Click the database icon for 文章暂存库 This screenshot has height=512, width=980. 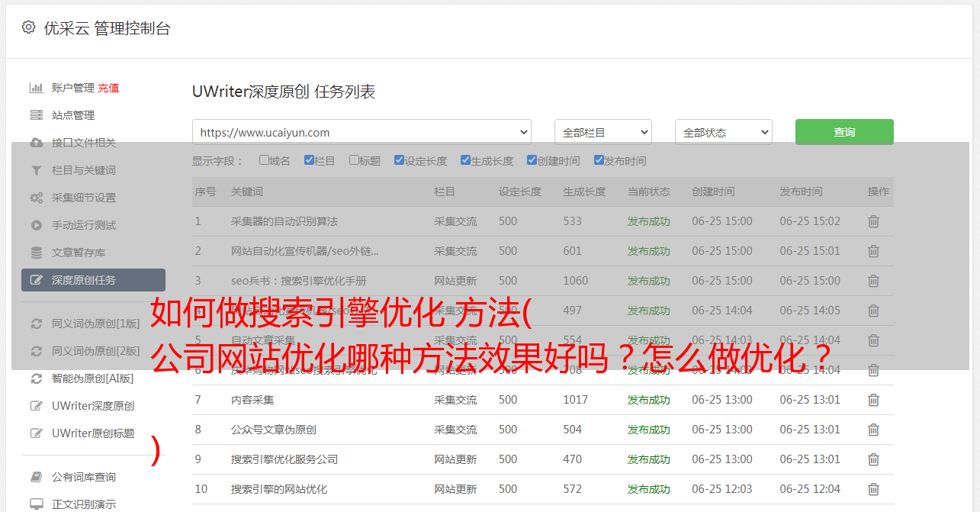pos(36,253)
